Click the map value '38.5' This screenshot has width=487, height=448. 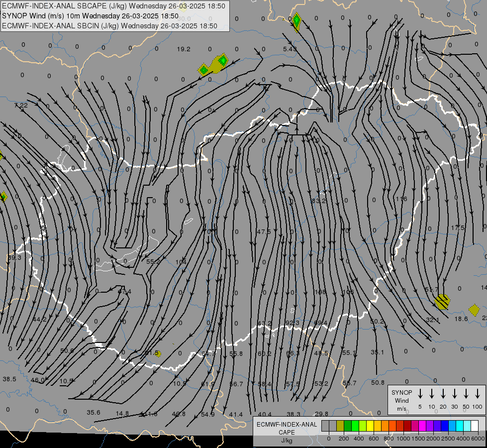tap(9, 379)
